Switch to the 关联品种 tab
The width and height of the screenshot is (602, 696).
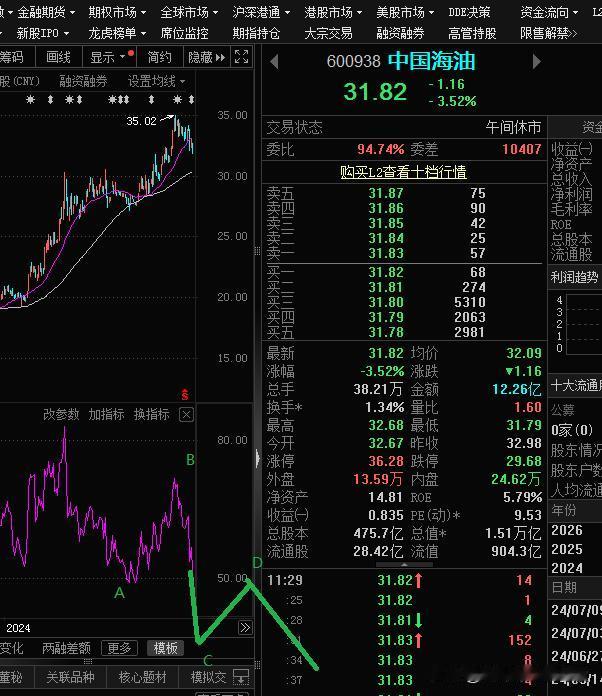click(70, 677)
